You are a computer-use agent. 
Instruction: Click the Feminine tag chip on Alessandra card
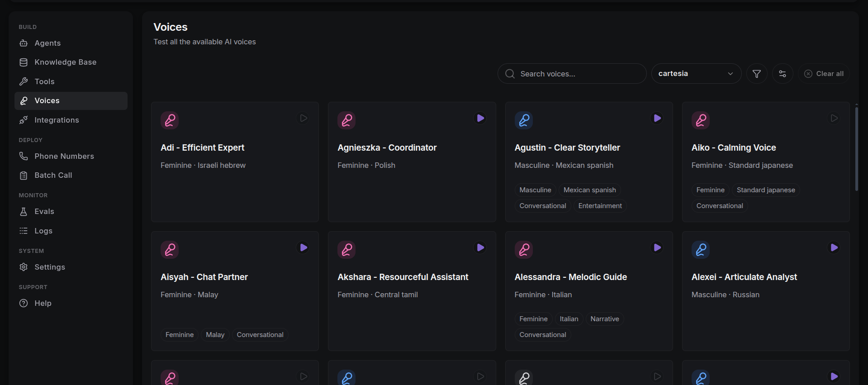coord(533,319)
